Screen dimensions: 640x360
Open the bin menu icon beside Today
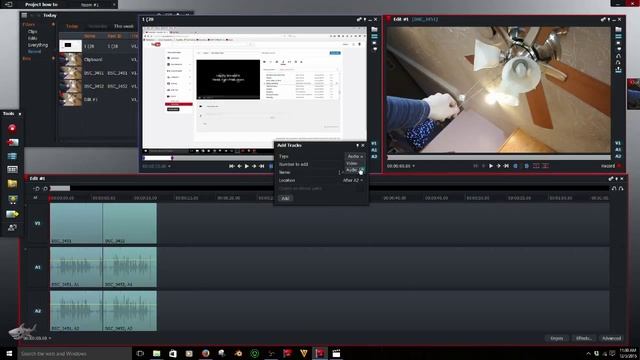tap(24, 15)
